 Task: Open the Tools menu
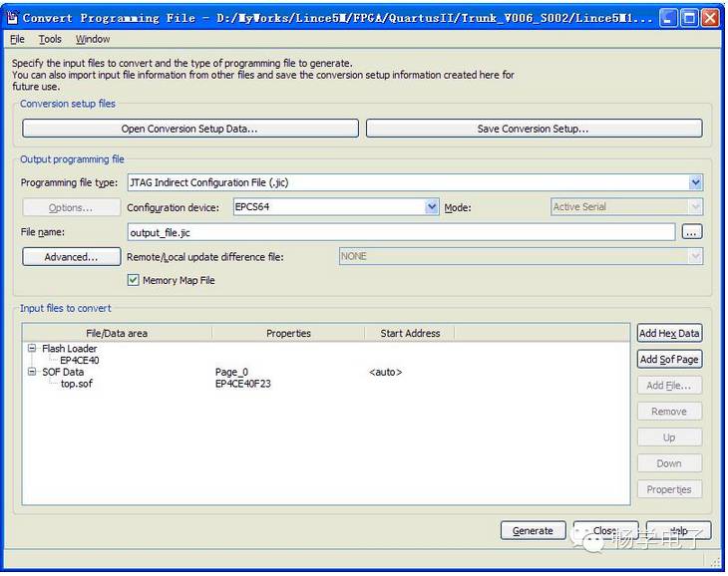pyautogui.click(x=50, y=40)
